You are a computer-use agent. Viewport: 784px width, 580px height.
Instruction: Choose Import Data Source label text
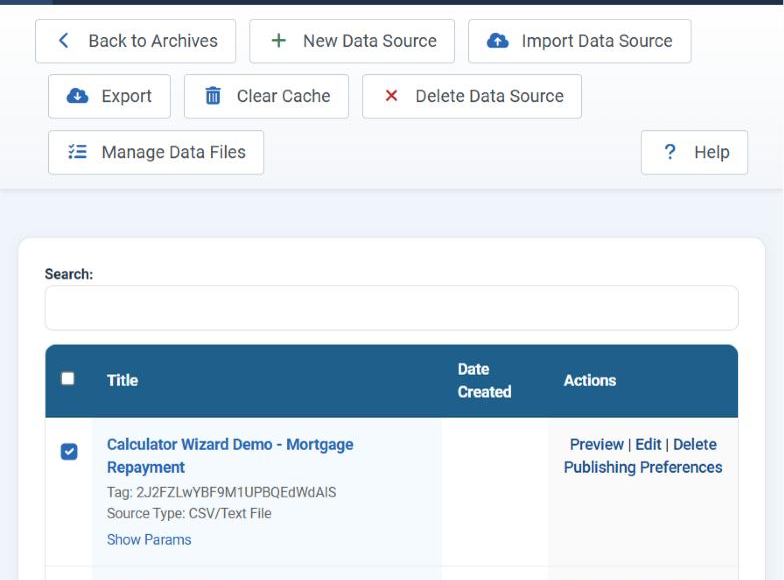597,41
